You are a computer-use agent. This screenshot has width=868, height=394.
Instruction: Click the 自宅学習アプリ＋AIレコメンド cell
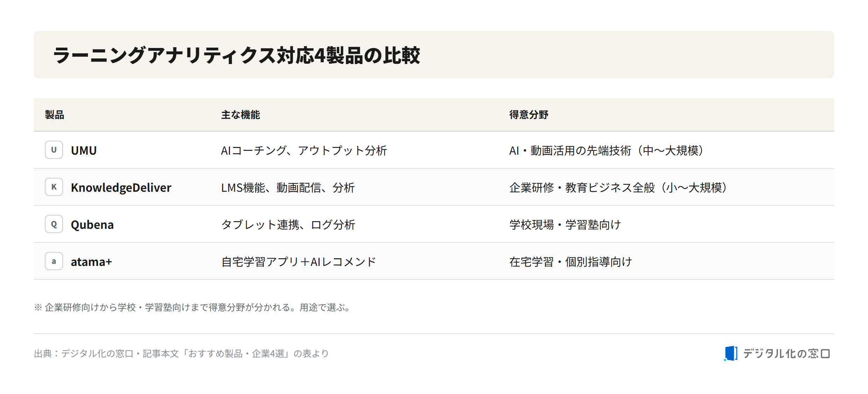(299, 262)
